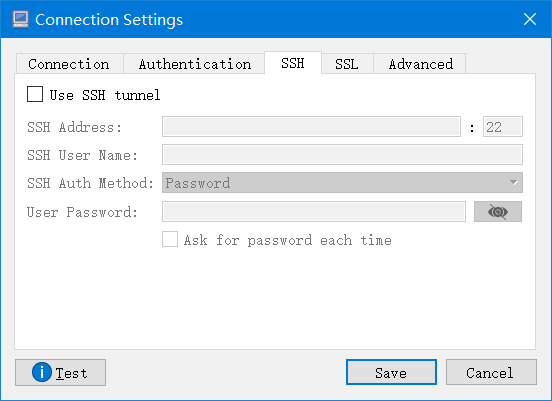Focus the SSH Address input field

tap(311, 126)
